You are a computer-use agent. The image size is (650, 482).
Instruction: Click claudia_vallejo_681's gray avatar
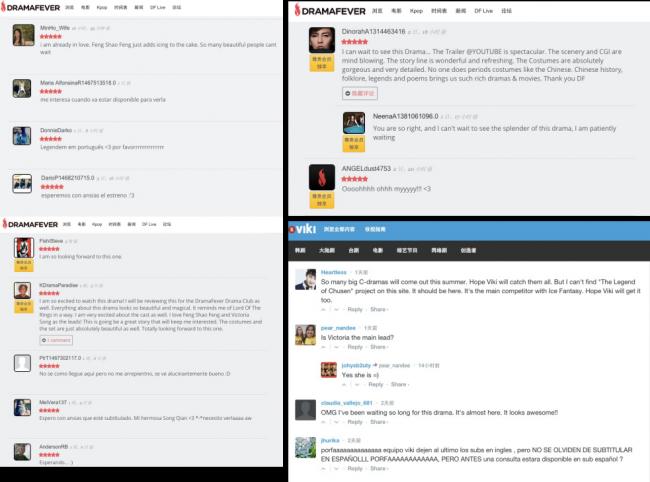[x=306, y=409]
